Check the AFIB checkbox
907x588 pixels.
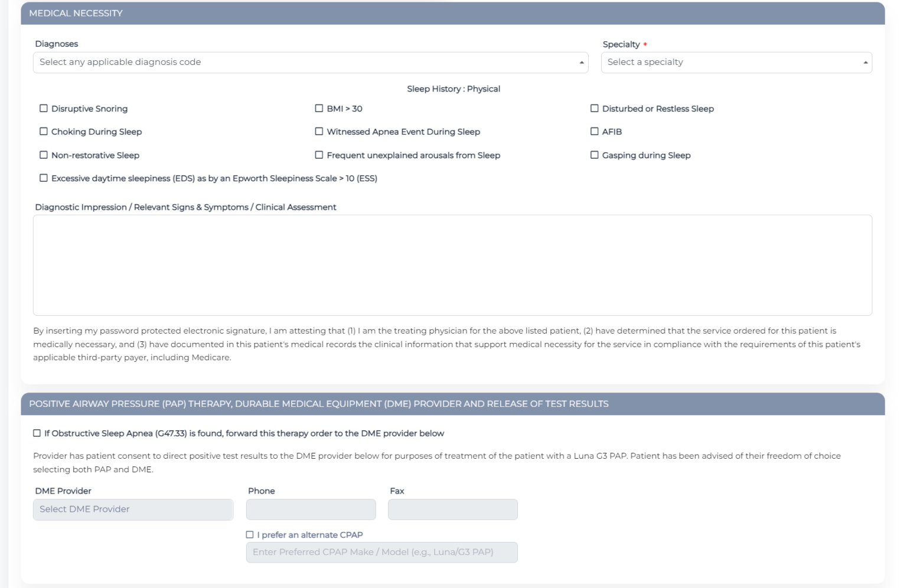coord(593,132)
